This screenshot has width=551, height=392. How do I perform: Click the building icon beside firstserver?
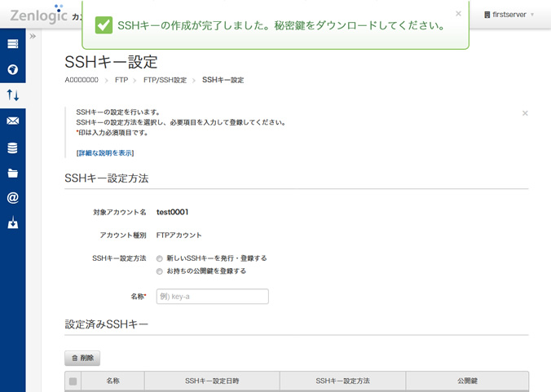[487, 15]
